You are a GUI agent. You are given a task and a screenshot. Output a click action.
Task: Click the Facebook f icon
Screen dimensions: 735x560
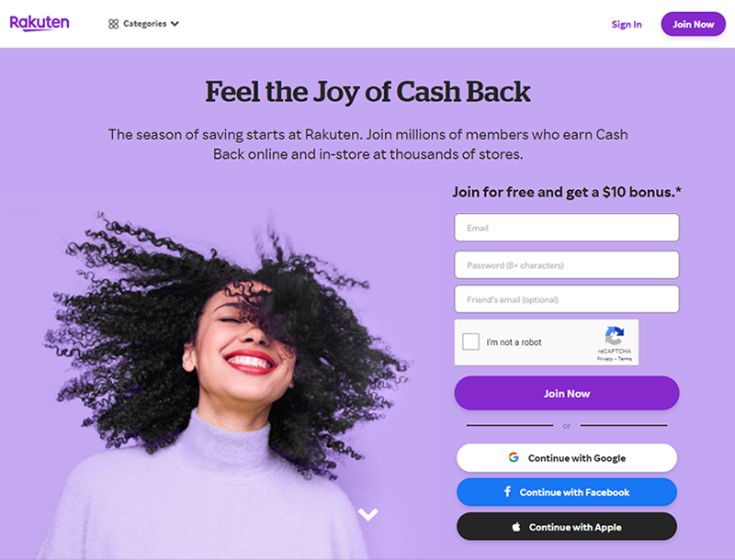coord(507,492)
